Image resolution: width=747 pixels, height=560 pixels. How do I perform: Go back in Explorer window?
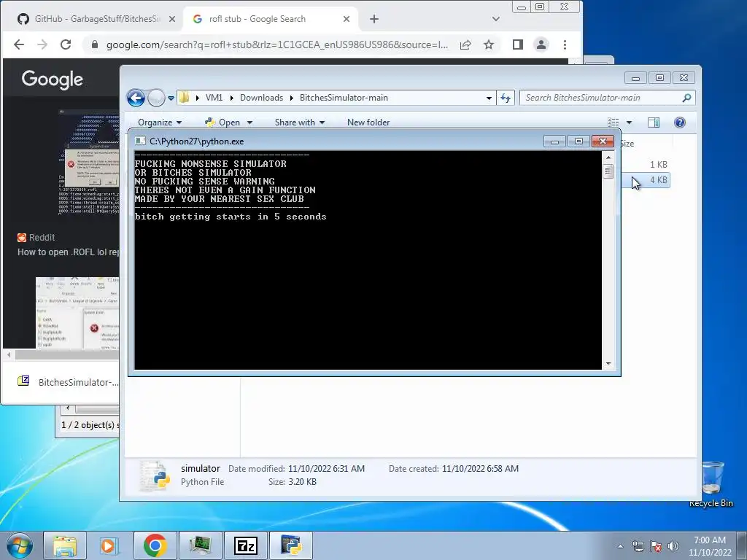(136, 98)
